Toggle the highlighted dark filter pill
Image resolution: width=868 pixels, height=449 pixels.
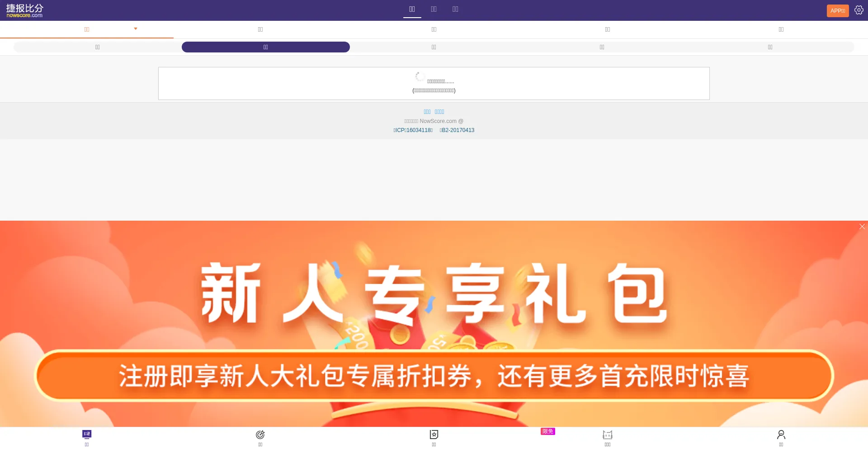point(265,47)
